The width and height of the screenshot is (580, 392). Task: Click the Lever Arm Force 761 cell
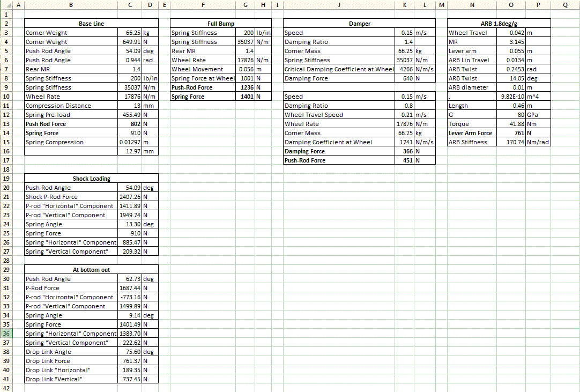point(511,133)
